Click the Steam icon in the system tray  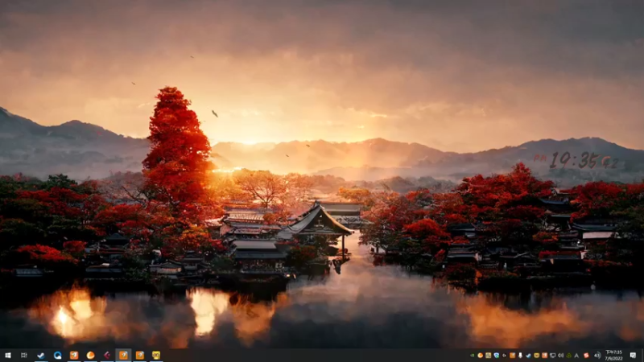click(x=528, y=356)
